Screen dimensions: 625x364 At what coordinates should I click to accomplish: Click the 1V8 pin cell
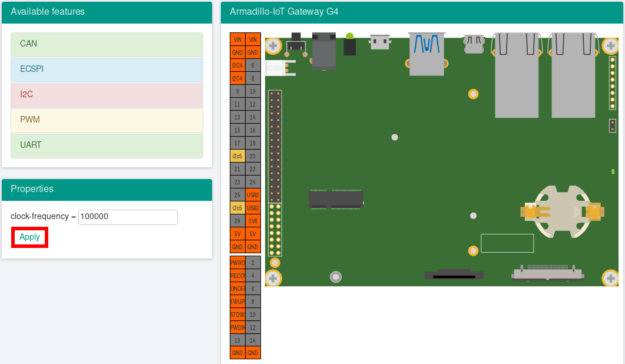[253, 221]
